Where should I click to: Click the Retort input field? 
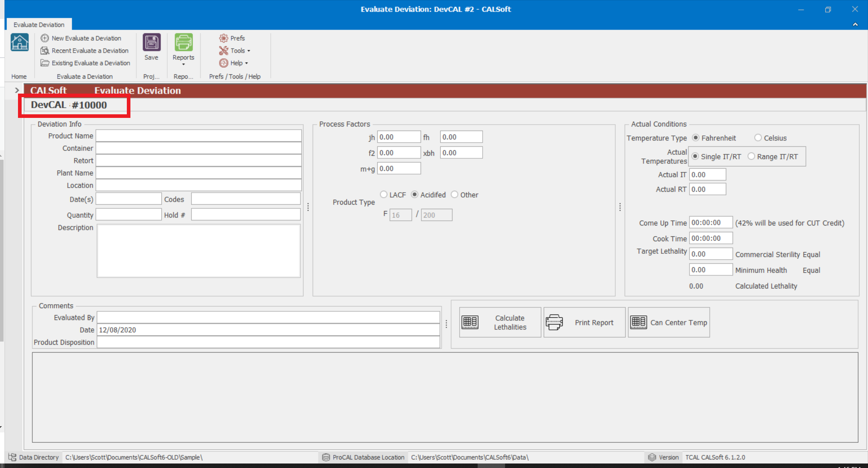[x=198, y=161]
